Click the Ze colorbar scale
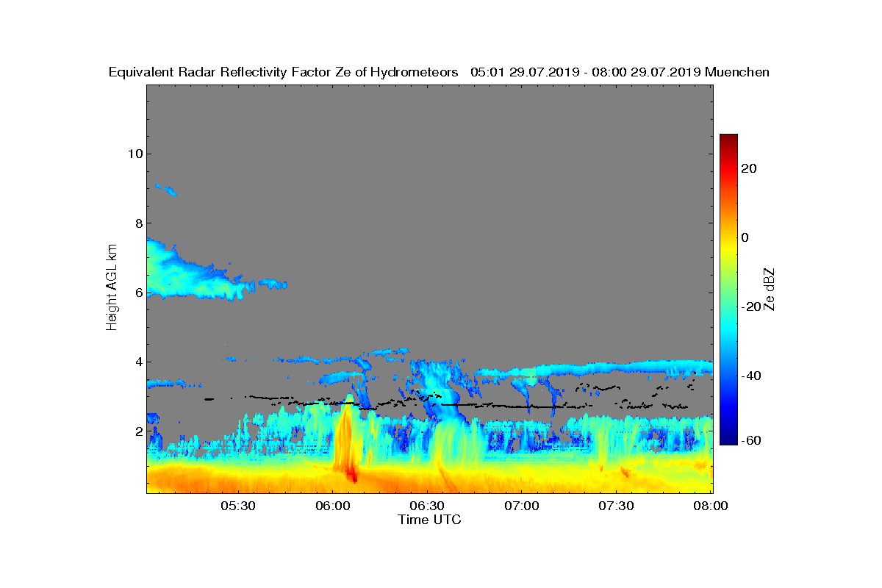This screenshot has width=882, height=588. [x=728, y=289]
